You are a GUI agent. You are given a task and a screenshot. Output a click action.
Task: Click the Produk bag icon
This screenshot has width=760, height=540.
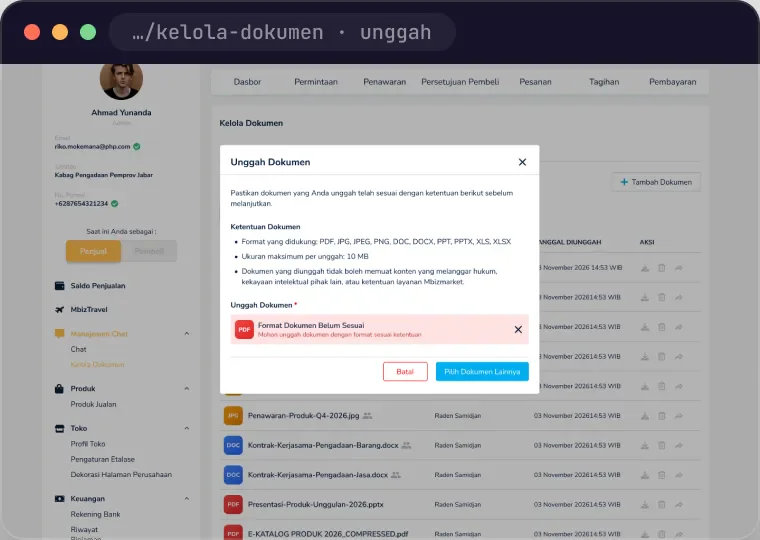60,389
